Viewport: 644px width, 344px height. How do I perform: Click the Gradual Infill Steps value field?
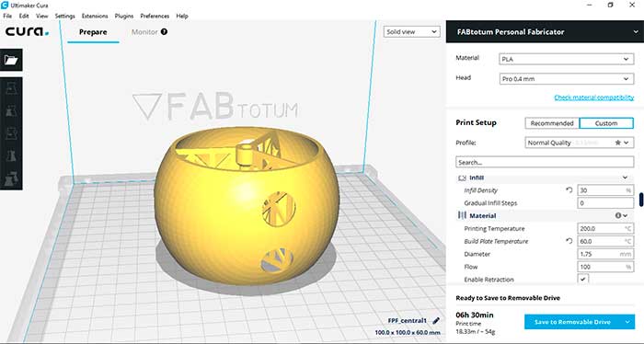(x=605, y=202)
